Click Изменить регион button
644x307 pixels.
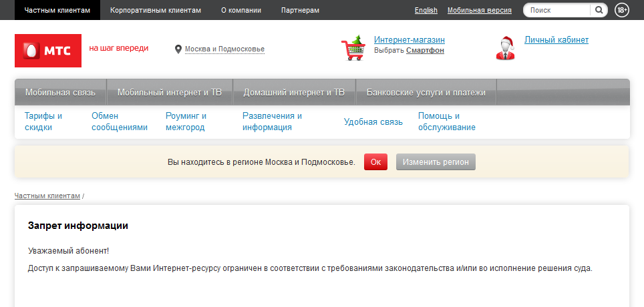[436, 162]
